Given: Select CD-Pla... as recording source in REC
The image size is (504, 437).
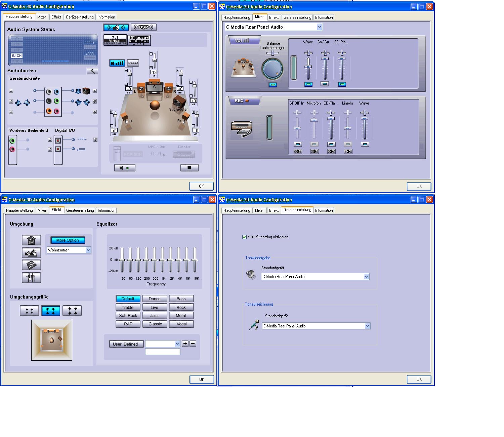Looking at the screenshot, I should (x=331, y=145).
